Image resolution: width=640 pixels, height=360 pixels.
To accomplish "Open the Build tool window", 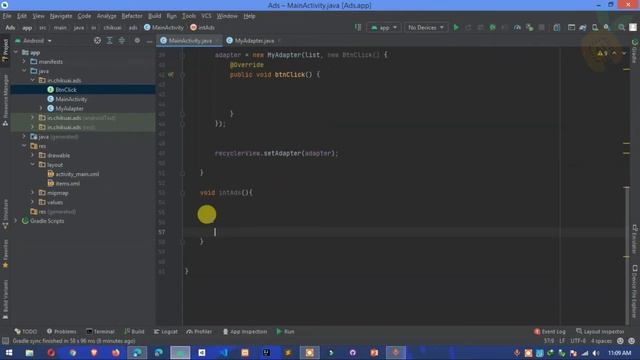I will coord(134,331).
